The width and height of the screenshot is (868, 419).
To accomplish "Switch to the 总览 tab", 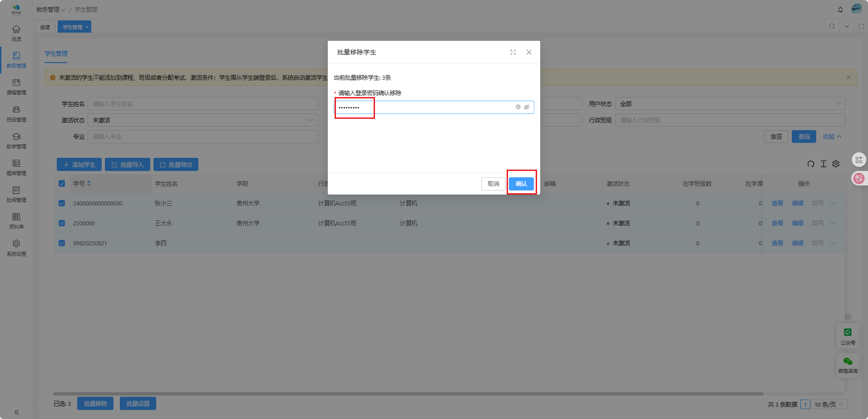I will [x=45, y=27].
